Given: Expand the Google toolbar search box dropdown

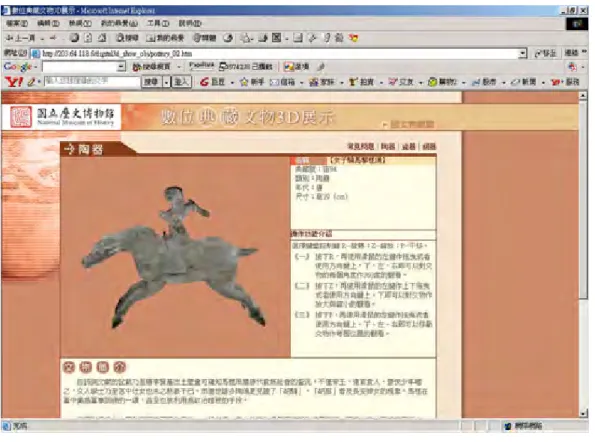Looking at the screenshot, I should tap(121, 67).
